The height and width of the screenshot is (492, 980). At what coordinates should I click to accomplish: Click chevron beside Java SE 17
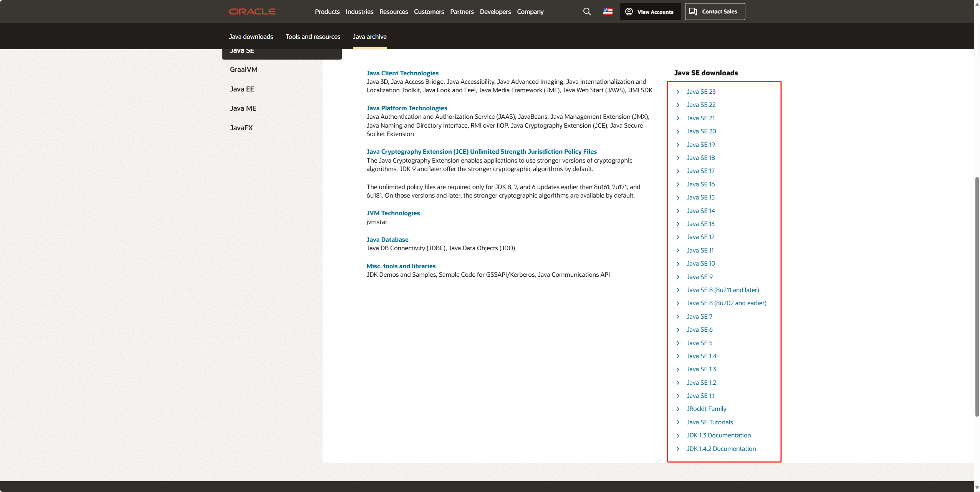[x=678, y=171]
